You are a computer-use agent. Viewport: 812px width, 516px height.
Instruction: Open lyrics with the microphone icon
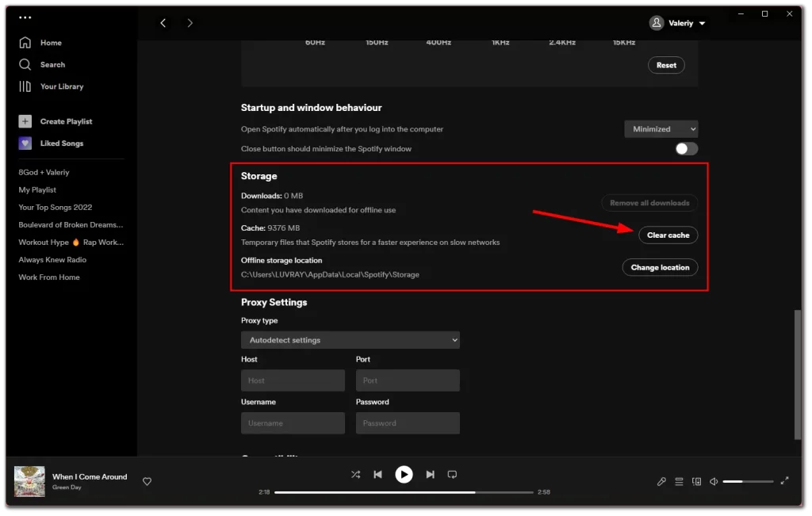tap(661, 482)
